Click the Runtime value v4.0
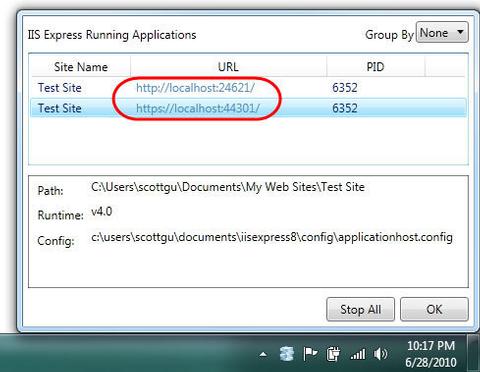The image size is (480, 372). click(102, 211)
